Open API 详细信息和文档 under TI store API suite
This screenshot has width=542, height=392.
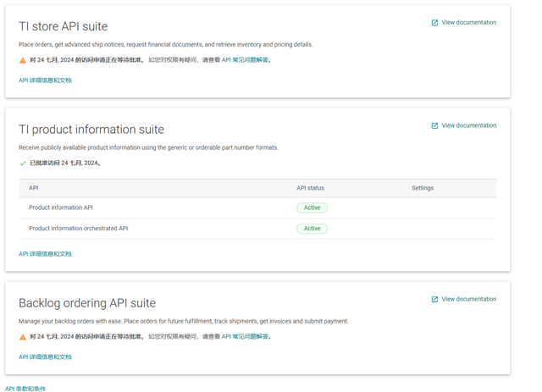tap(45, 80)
